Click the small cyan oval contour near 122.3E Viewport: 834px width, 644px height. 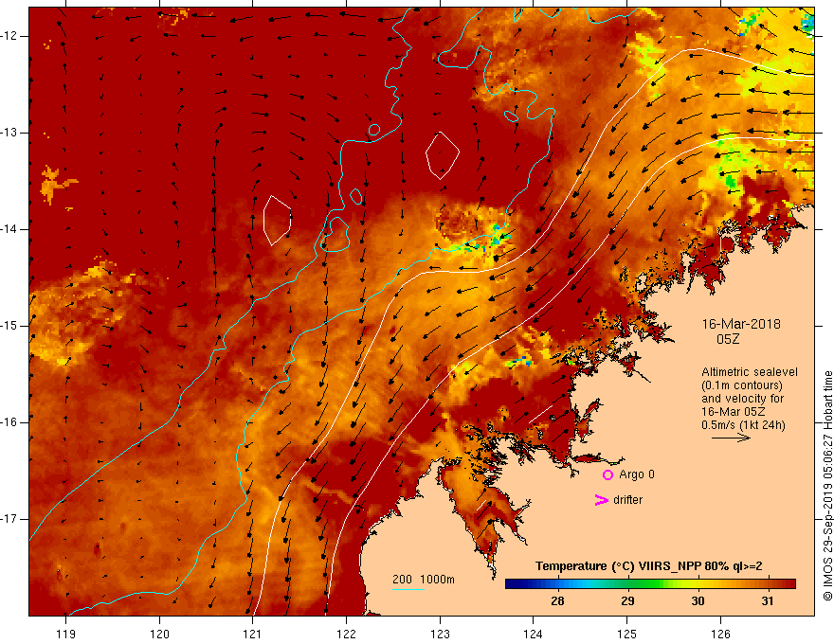click(x=374, y=129)
